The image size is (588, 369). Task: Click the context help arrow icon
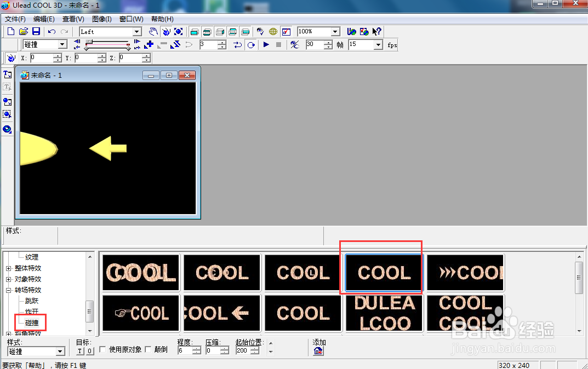pos(377,31)
